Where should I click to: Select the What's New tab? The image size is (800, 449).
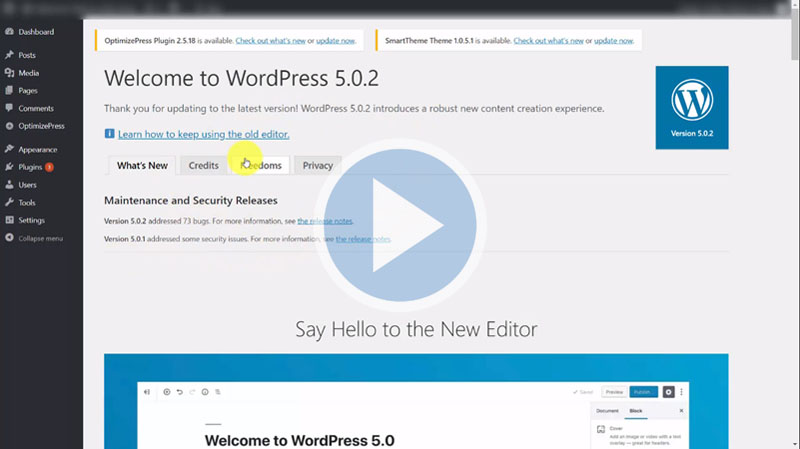point(141,166)
